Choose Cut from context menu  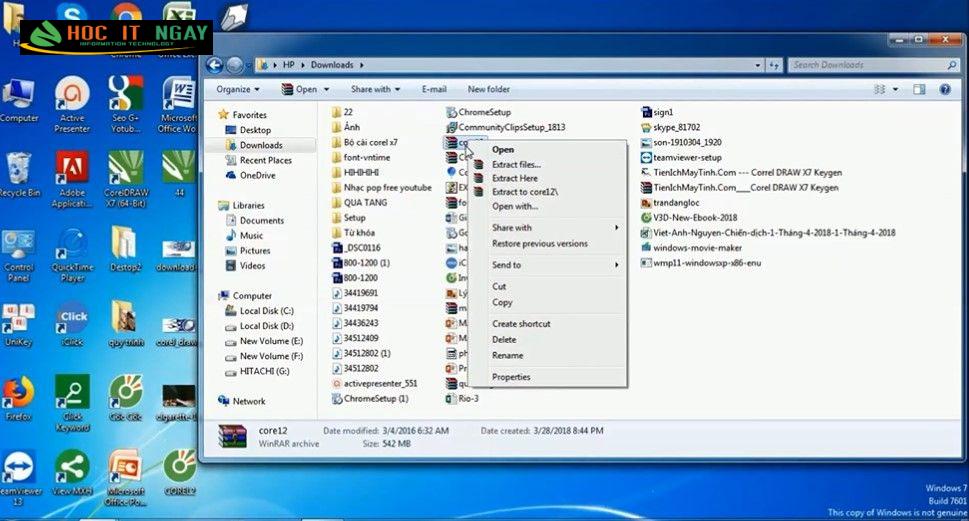pyautogui.click(x=548, y=287)
